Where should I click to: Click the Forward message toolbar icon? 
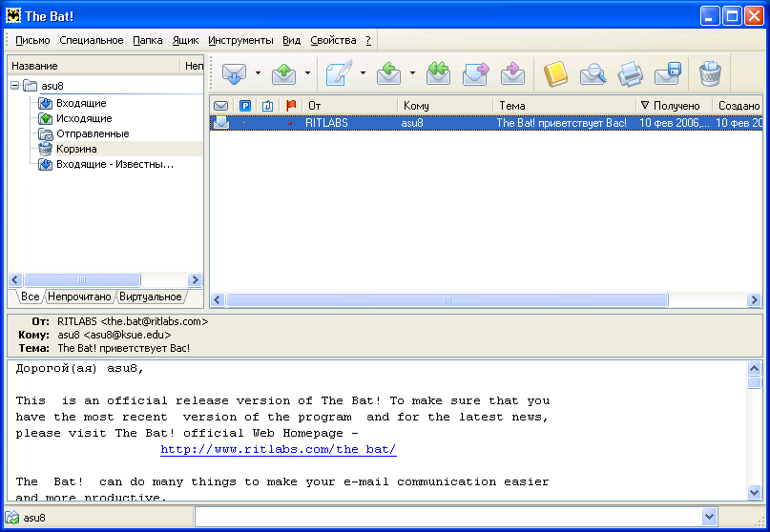coord(476,73)
